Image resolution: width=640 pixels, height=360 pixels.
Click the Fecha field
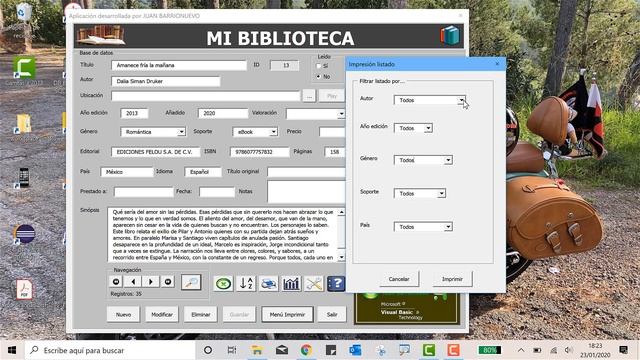tap(217, 192)
